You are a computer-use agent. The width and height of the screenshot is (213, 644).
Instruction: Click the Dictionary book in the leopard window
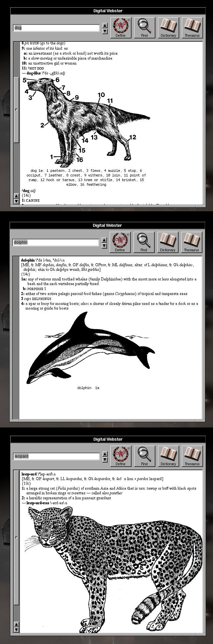click(x=168, y=456)
